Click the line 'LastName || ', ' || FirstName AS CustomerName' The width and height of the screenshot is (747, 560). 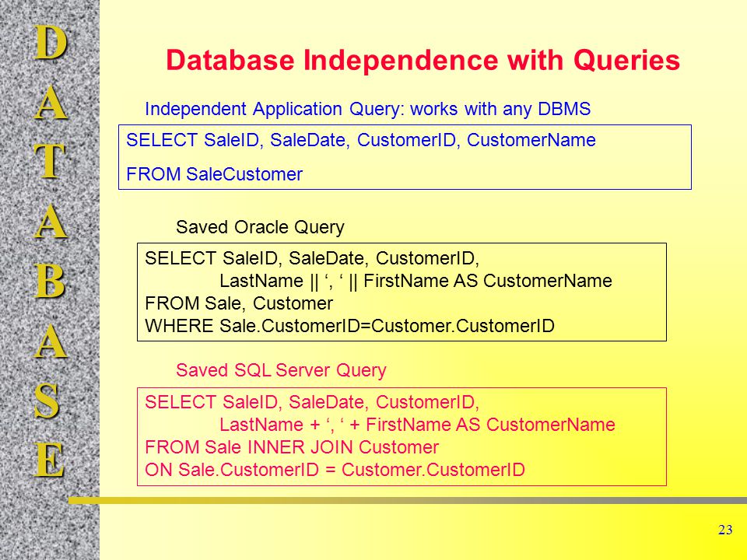tap(416, 281)
